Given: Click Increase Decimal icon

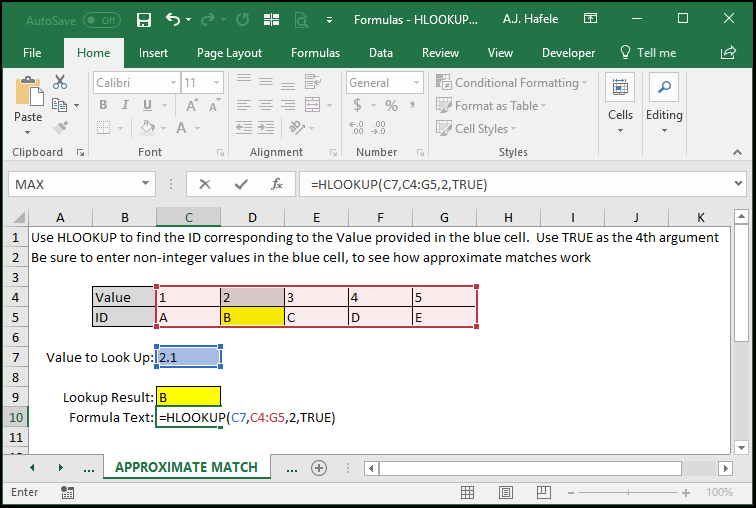Looking at the screenshot, I should point(356,128).
